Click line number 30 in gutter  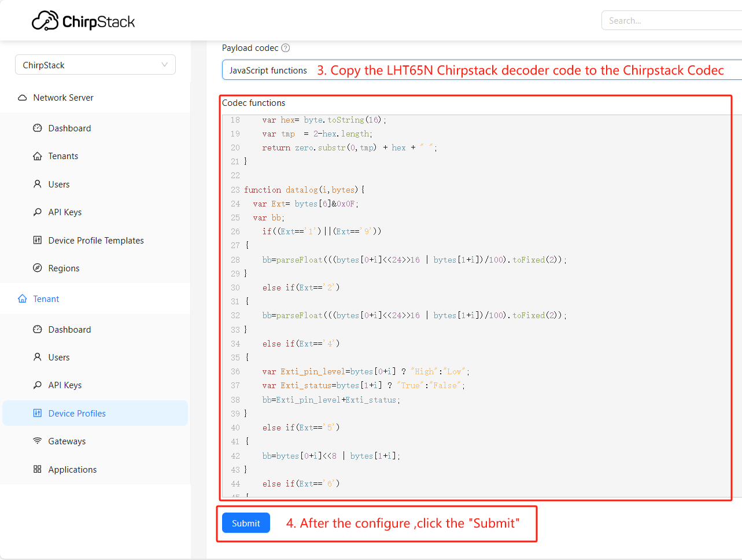(x=235, y=288)
